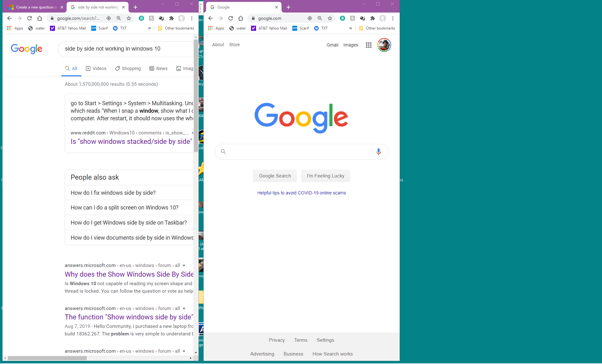Image resolution: width=602 pixels, height=364 pixels.
Task: Bookmark google.com with the star in right window
Action: (330, 18)
